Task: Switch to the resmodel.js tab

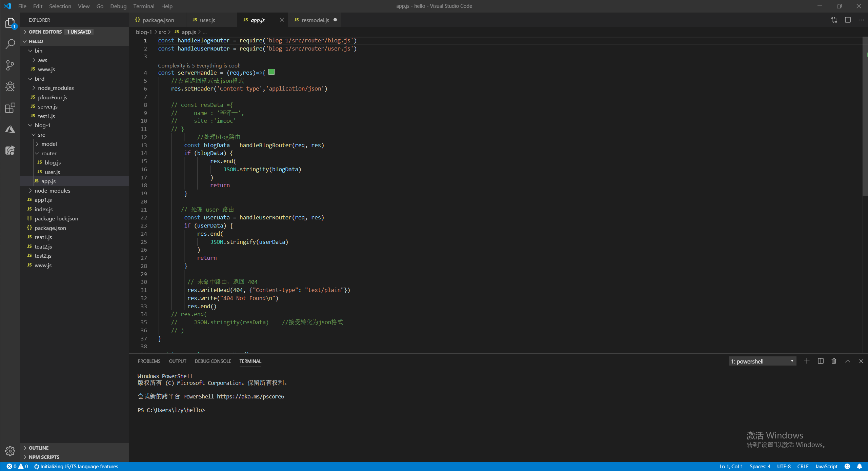Action: pos(315,20)
